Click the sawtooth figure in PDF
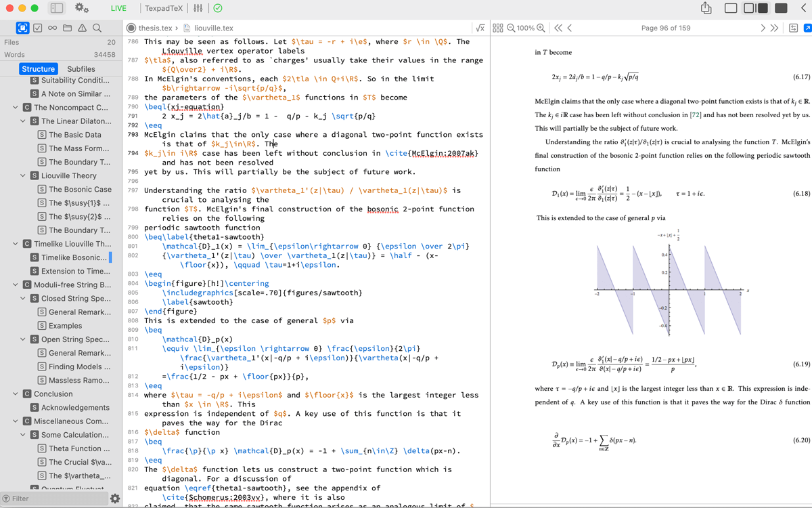Image resolution: width=812 pixels, height=508 pixels. point(671,284)
